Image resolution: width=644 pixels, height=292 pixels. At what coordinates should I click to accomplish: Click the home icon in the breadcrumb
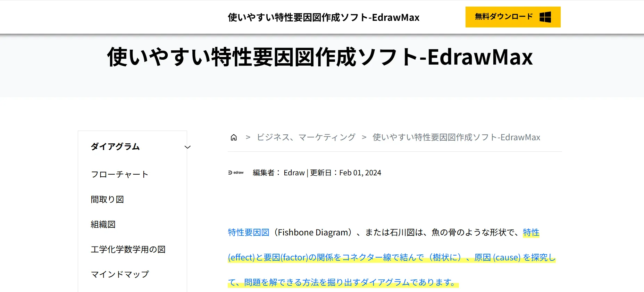[234, 137]
